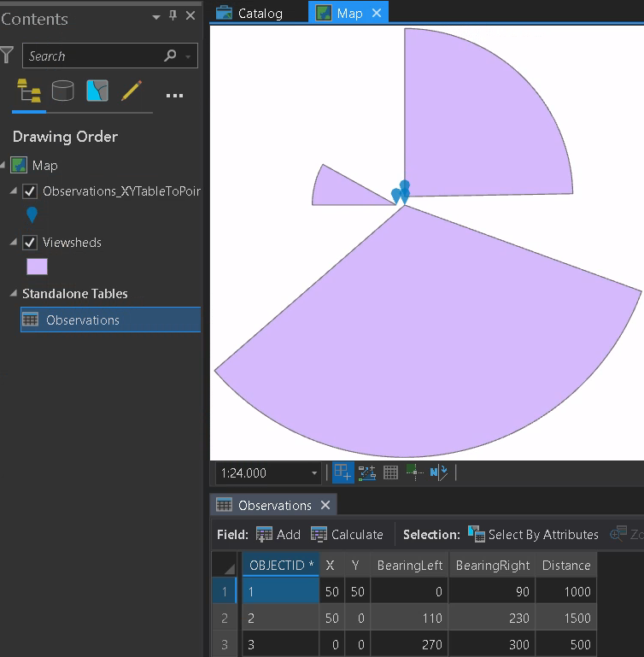Screen dimensions: 644x657
Task: Open Select By Attributes
Action: [x=533, y=535]
